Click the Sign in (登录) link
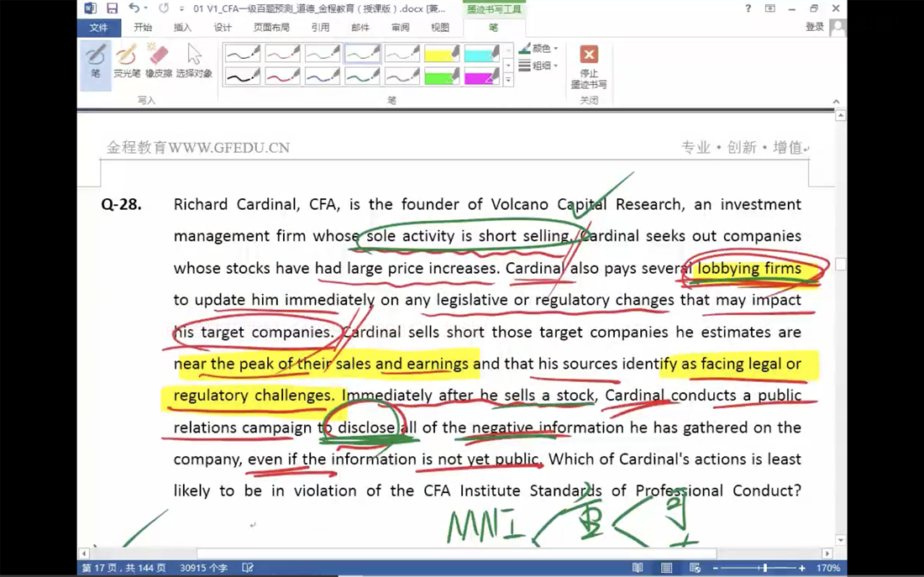The image size is (924, 577). coord(814,27)
